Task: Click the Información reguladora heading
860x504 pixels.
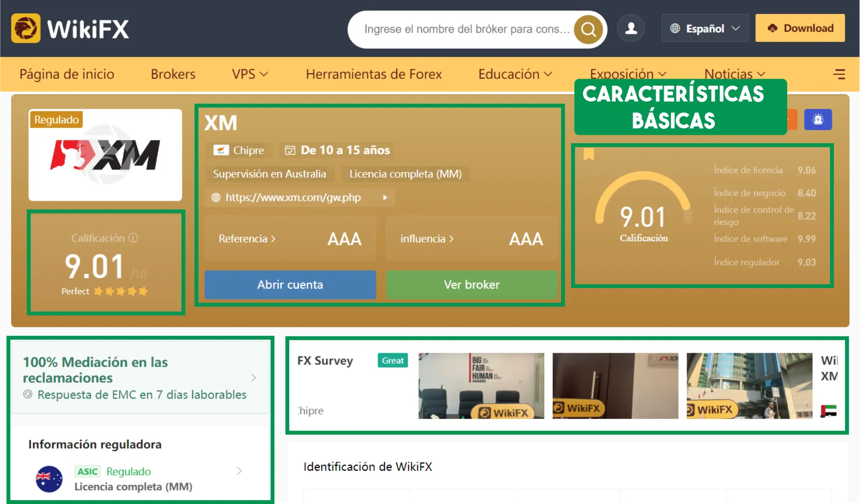Action: click(x=95, y=444)
